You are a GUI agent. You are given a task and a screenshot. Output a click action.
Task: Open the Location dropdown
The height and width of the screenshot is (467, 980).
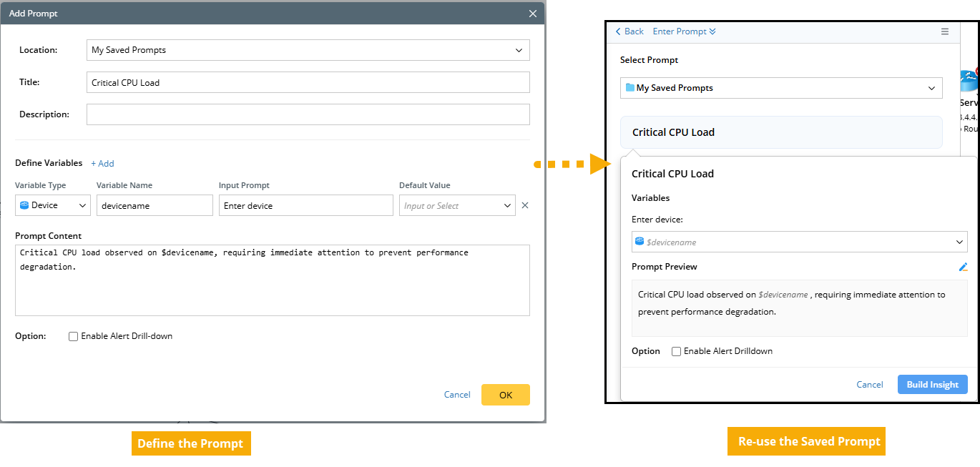pos(519,50)
